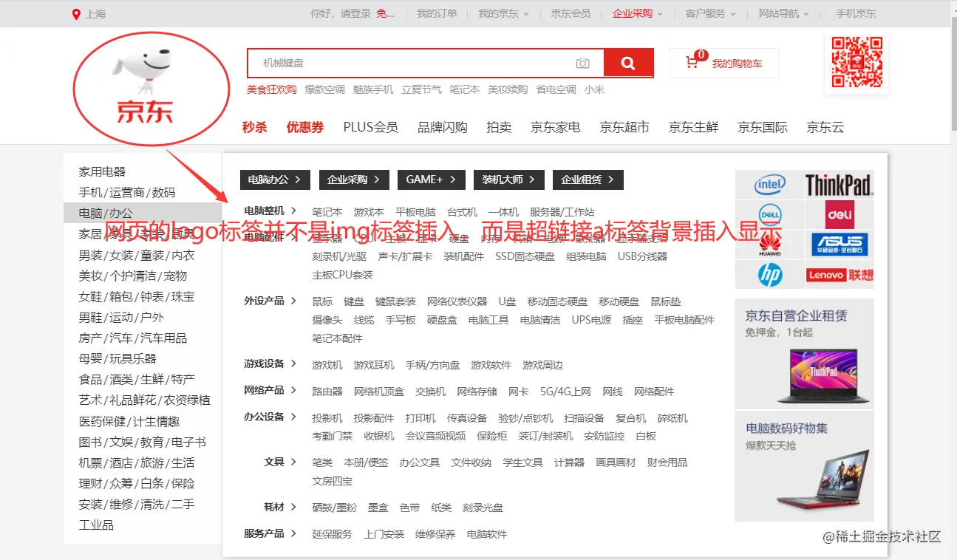Click the 美食狂欢购 hot search word

pos(272,89)
